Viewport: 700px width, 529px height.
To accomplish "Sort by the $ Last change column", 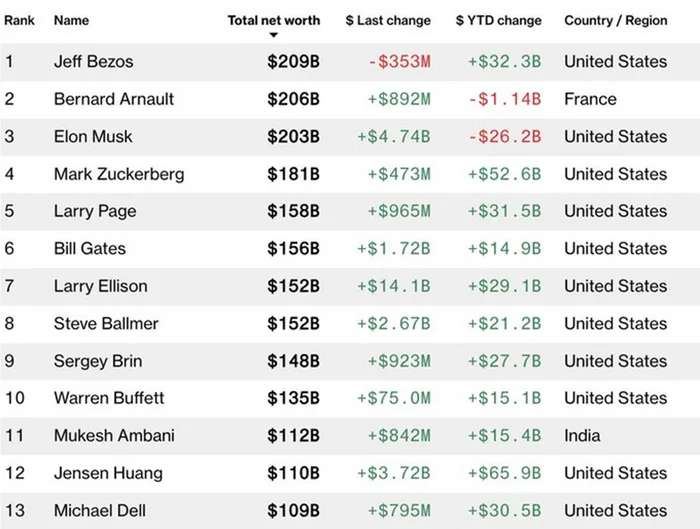I will click(388, 21).
